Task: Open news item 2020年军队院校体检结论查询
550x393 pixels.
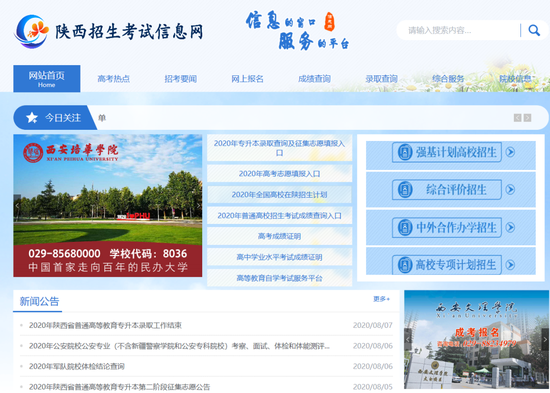Action: (77, 367)
